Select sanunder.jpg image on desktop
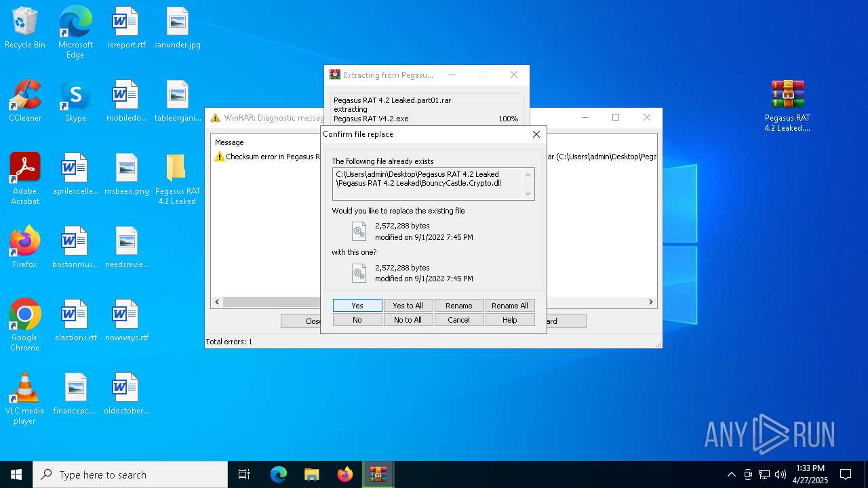 177,28
